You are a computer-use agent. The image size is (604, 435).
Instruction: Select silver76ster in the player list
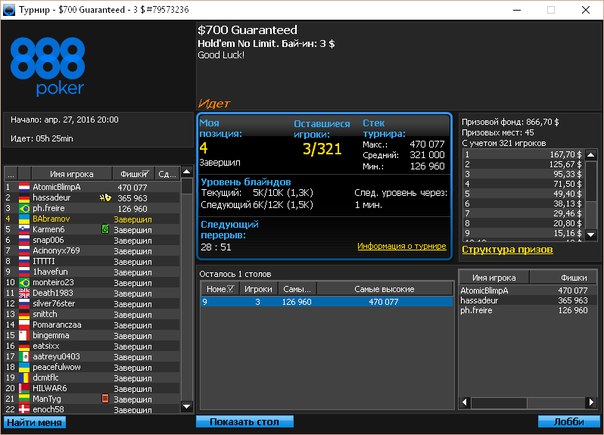pos(92,304)
